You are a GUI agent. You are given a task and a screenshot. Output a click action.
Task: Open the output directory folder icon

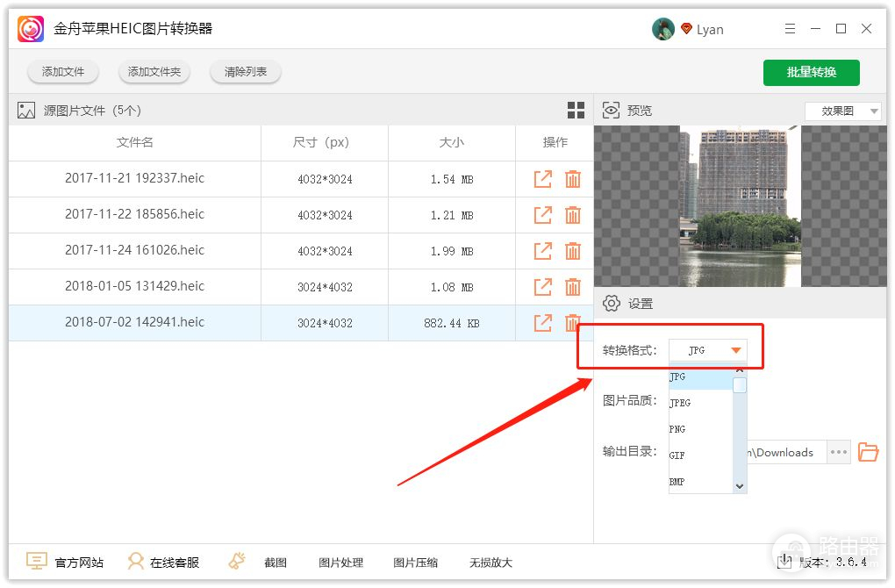(868, 453)
